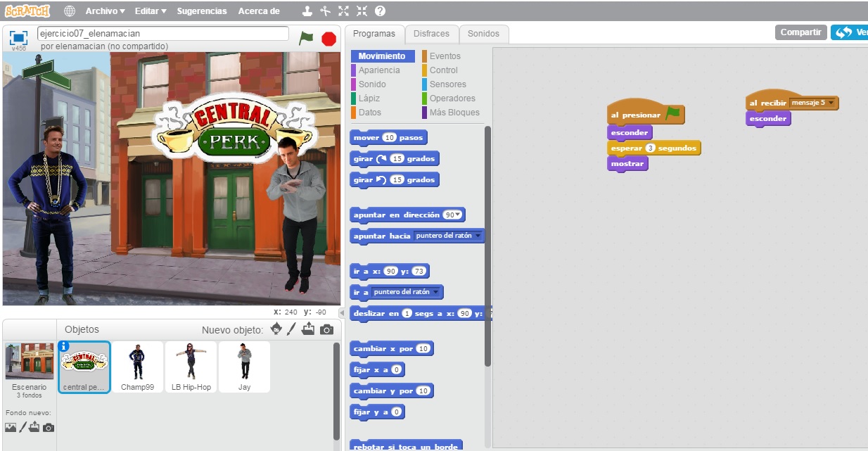Click esperar 3 segundos block in script
Viewport: 868px width, 451px height.
point(653,148)
